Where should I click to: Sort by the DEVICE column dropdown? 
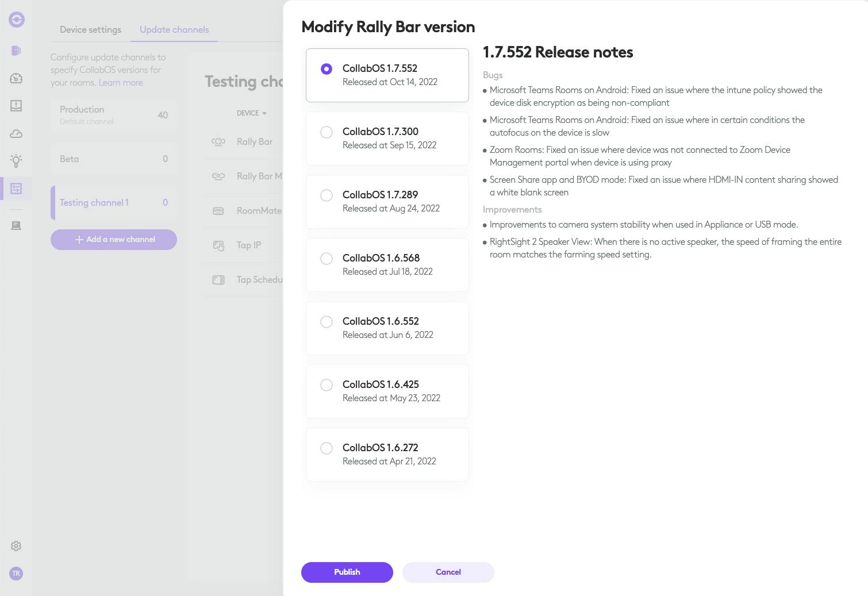coord(252,113)
